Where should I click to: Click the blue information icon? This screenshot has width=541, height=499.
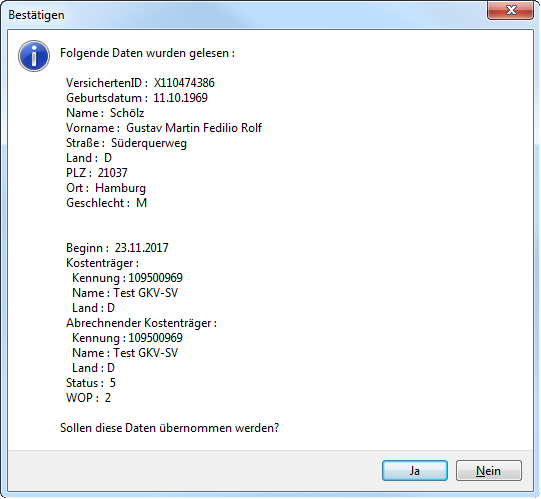34,56
